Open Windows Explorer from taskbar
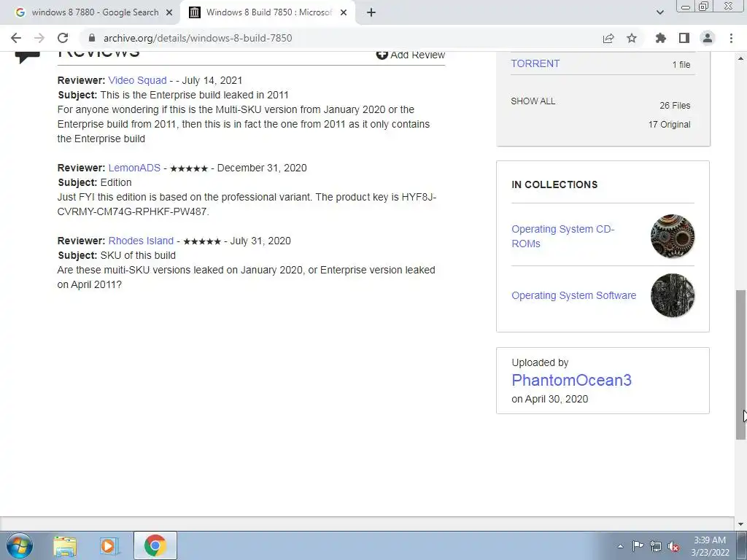747x560 pixels. click(x=65, y=545)
